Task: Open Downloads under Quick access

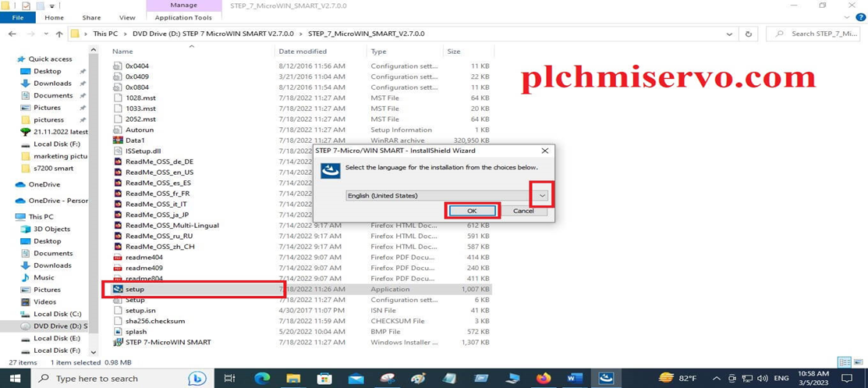Action: pos(52,83)
